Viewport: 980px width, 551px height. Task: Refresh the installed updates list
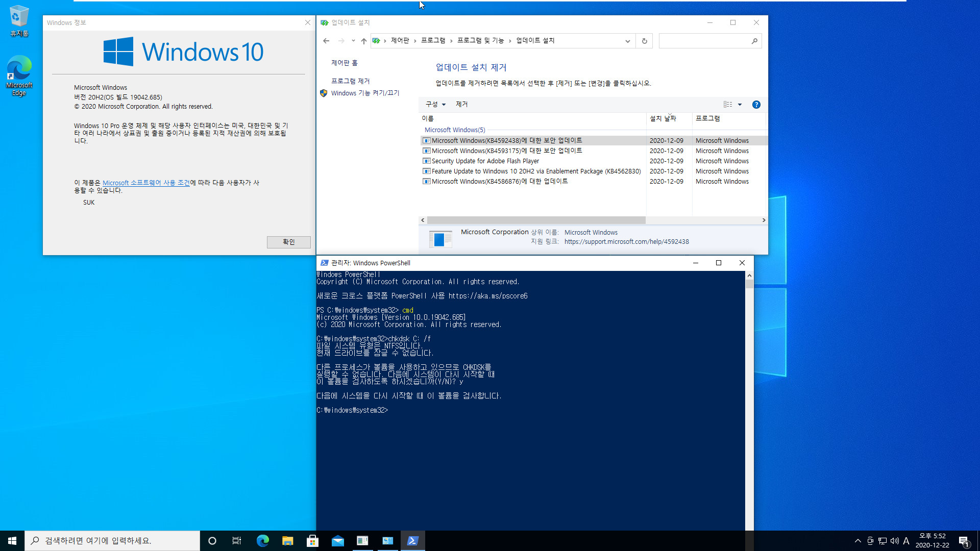[x=644, y=41]
